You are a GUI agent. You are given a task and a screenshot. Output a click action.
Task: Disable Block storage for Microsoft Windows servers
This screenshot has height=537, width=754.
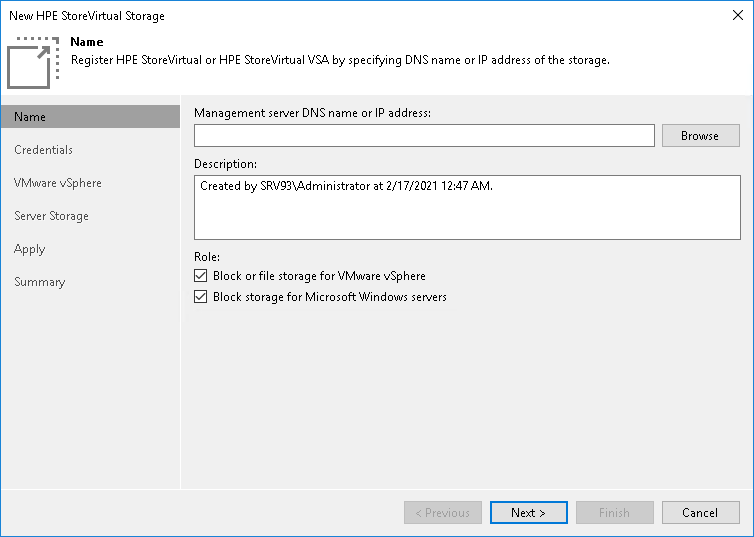coord(201,297)
